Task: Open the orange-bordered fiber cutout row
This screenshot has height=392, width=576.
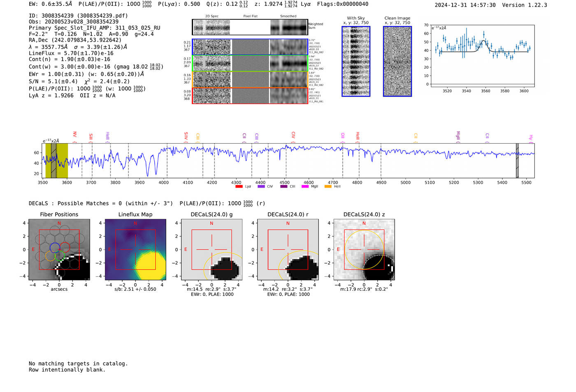Action: 250,79
